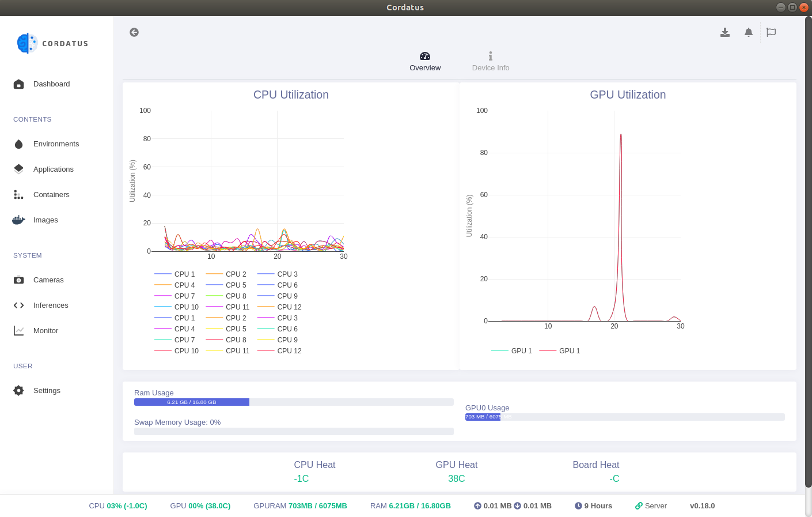Image resolution: width=812 pixels, height=517 pixels.
Task: Click the clock icon beside 9 Hours
Action: (578, 506)
